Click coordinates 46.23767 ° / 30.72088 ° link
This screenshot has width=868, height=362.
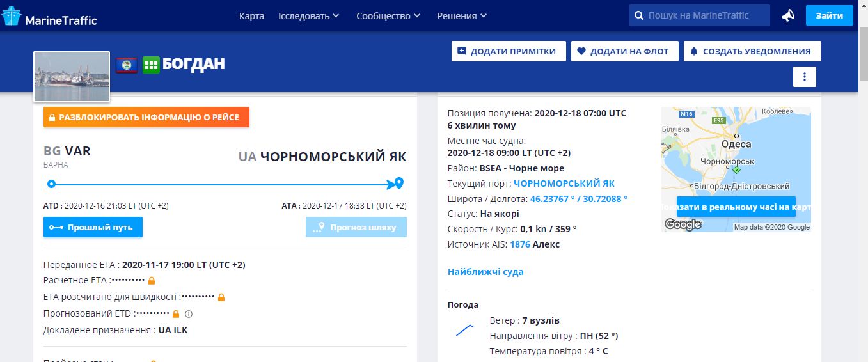click(x=579, y=199)
